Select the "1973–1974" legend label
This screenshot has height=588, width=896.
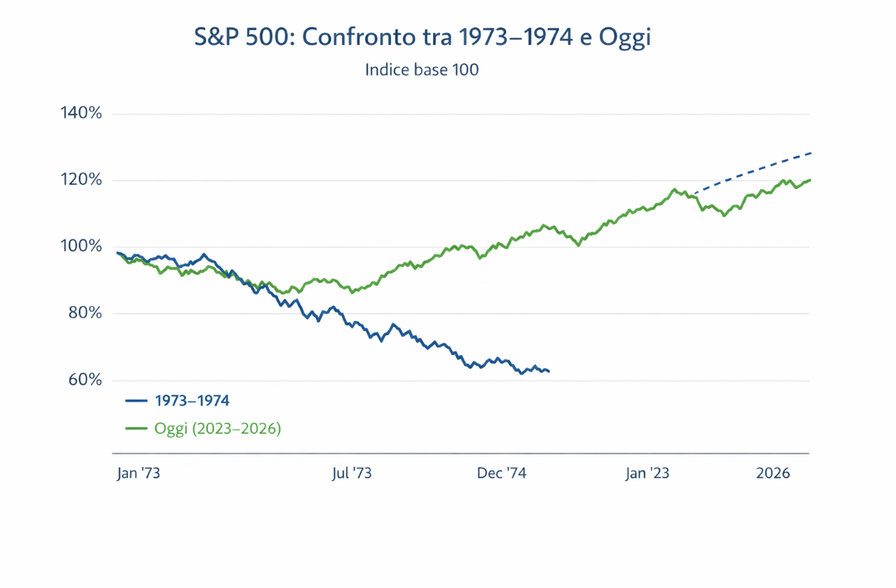point(192,400)
